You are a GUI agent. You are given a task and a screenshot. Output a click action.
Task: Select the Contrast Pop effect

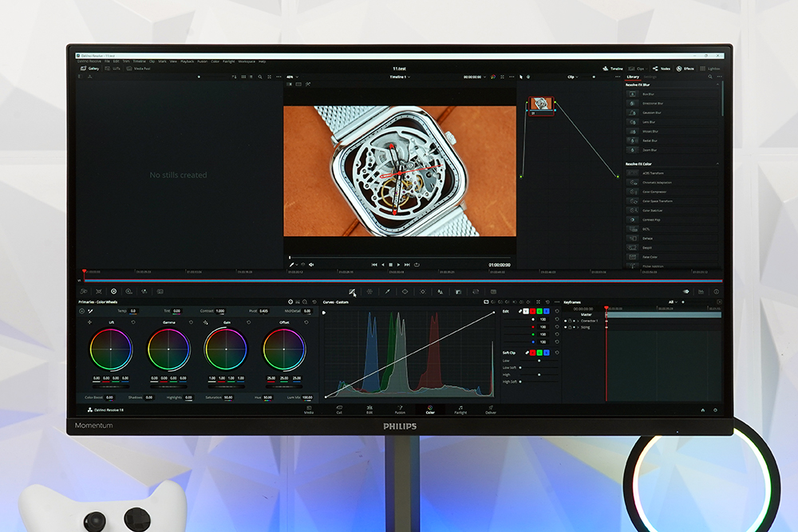672,219
